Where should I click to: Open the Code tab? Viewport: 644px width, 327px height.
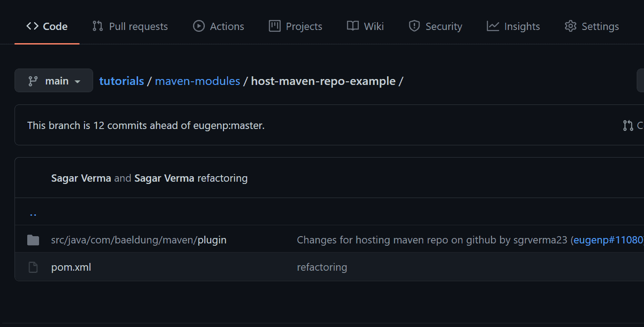pos(47,26)
